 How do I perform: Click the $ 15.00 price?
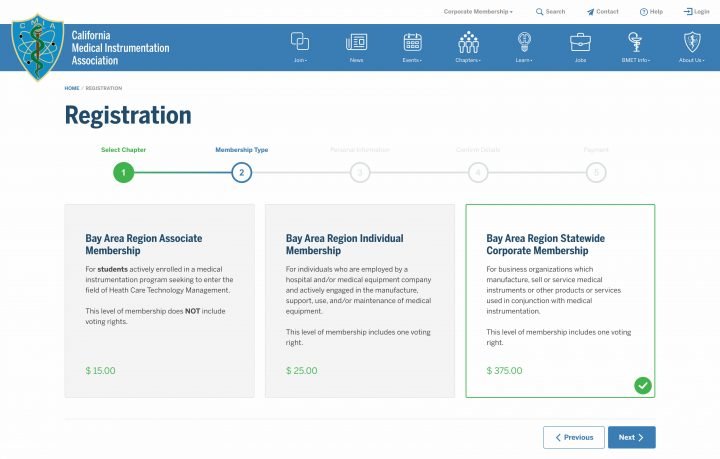tap(100, 370)
